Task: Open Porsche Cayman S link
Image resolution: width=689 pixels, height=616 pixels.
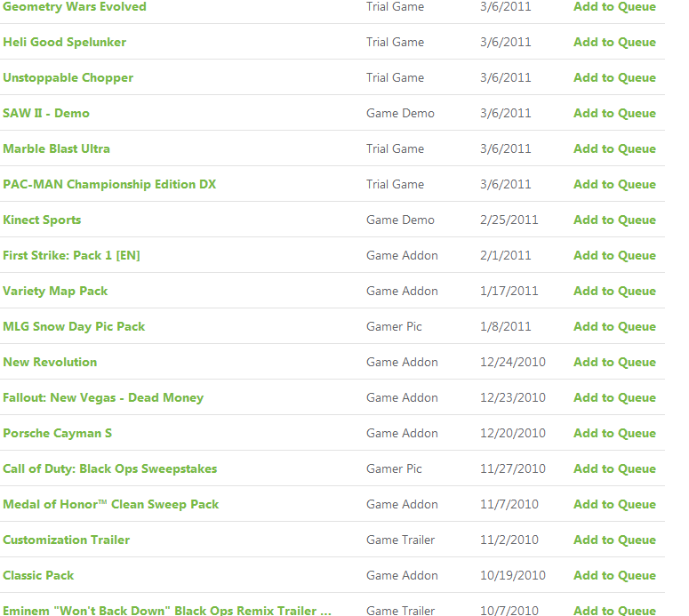Action: (x=58, y=434)
